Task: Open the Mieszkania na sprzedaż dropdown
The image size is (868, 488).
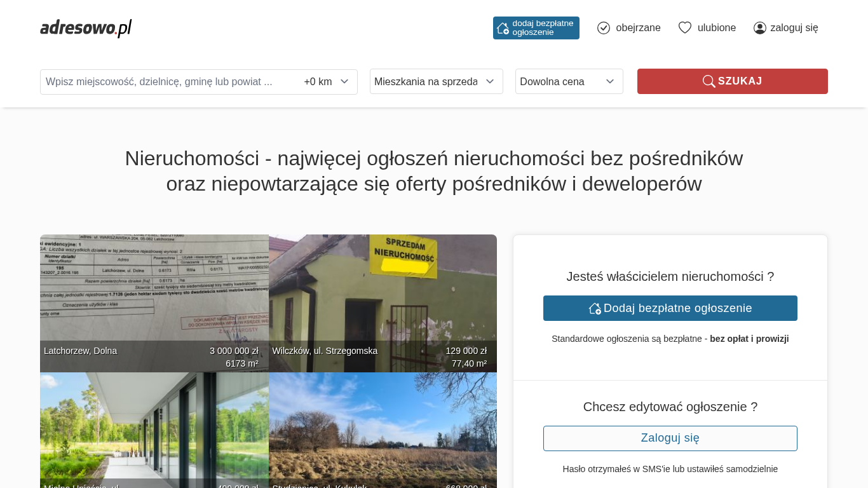Action: pos(436,81)
